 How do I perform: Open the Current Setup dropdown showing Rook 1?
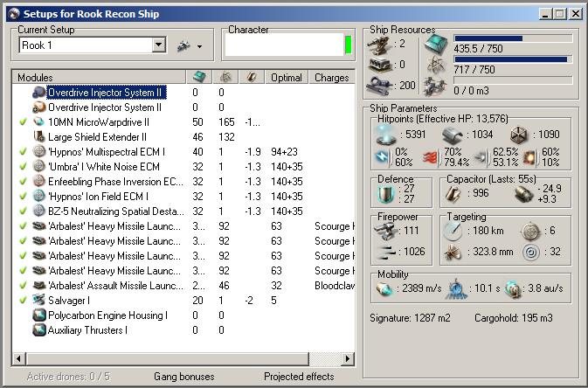tap(159, 45)
